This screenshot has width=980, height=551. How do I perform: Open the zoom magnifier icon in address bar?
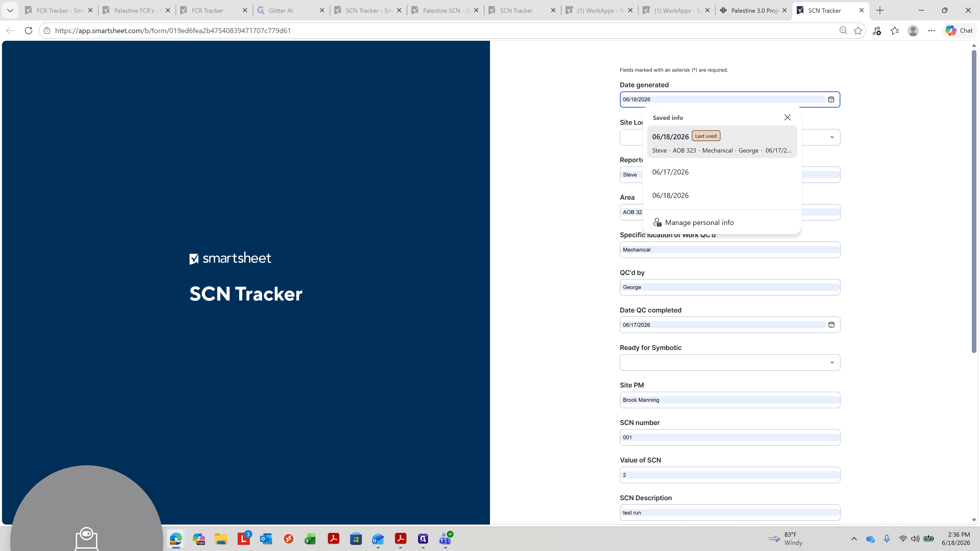point(843,30)
